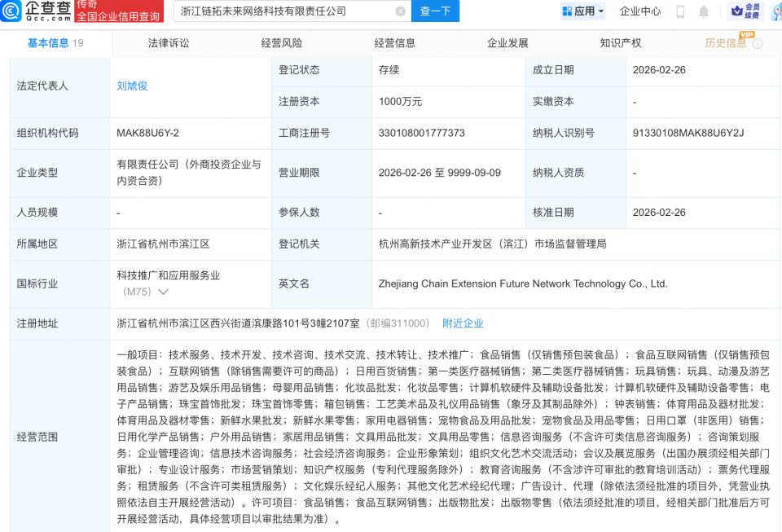Select taxpayer ID 91330108MAK88U6Y2J
This screenshot has height=532, width=782.
click(688, 133)
